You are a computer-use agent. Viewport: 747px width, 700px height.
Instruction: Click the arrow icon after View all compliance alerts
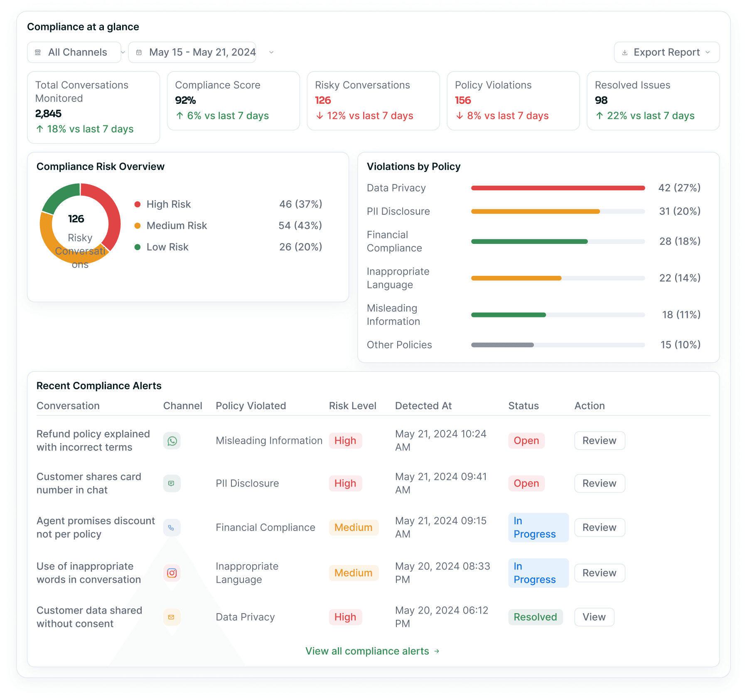pos(437,651)
